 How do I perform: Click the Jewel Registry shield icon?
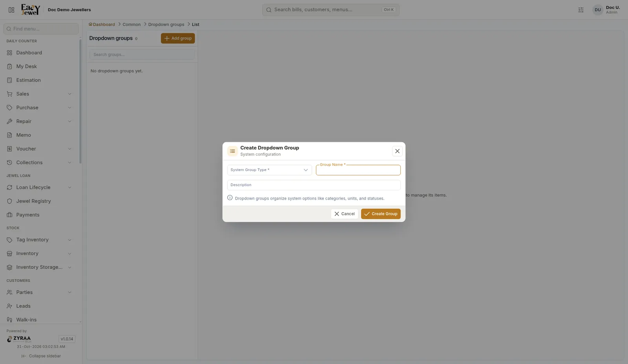coord(9,201)
